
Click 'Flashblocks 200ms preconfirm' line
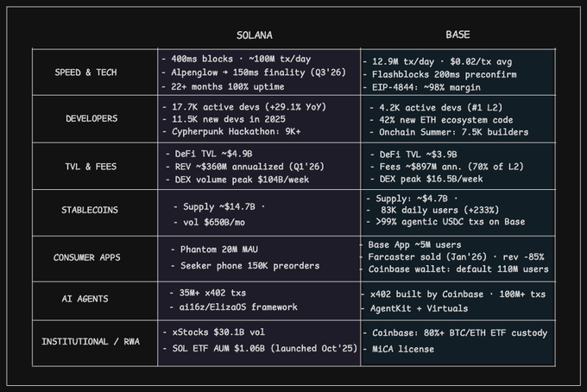pyautogui.click(x=439, y=74)
